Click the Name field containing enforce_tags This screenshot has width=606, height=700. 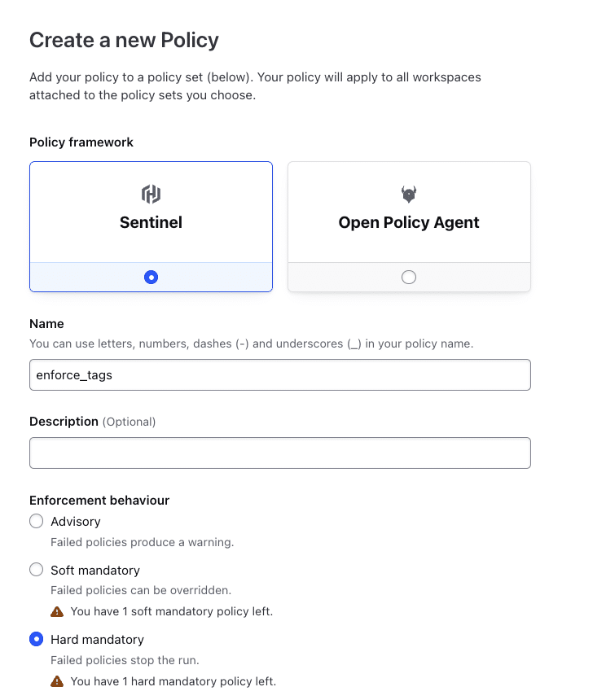coord(279,374)
